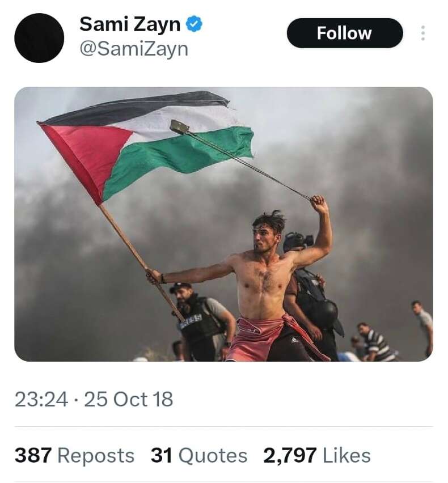Open the black circular profile avatar

(39, 37)
